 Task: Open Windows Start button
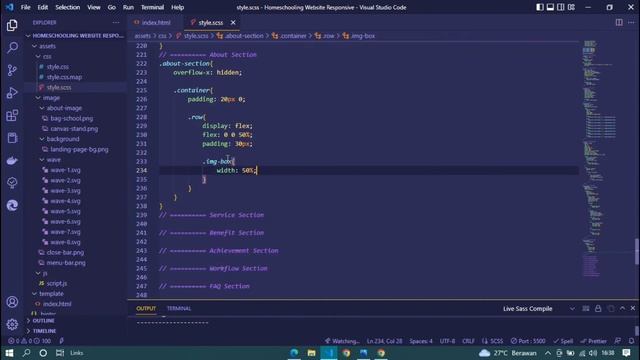pos(9,353)
